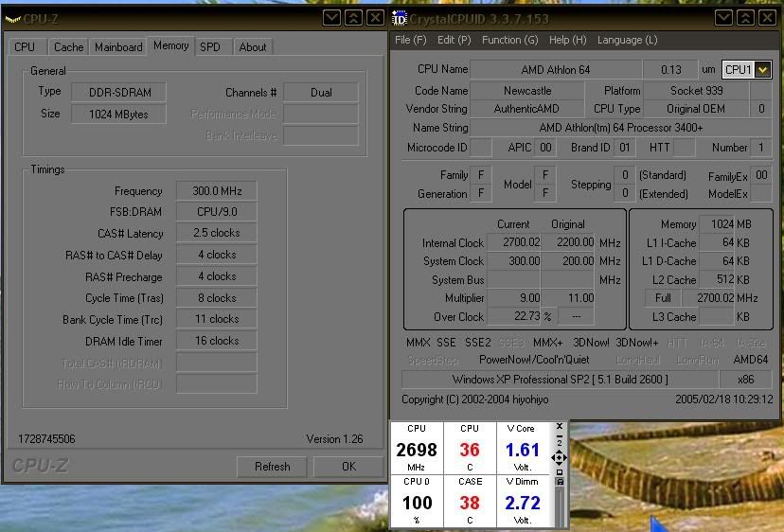
Task: Click the 1728745506 number in CPU-Z
Action: pyautogui.click(x=46, y=439)
